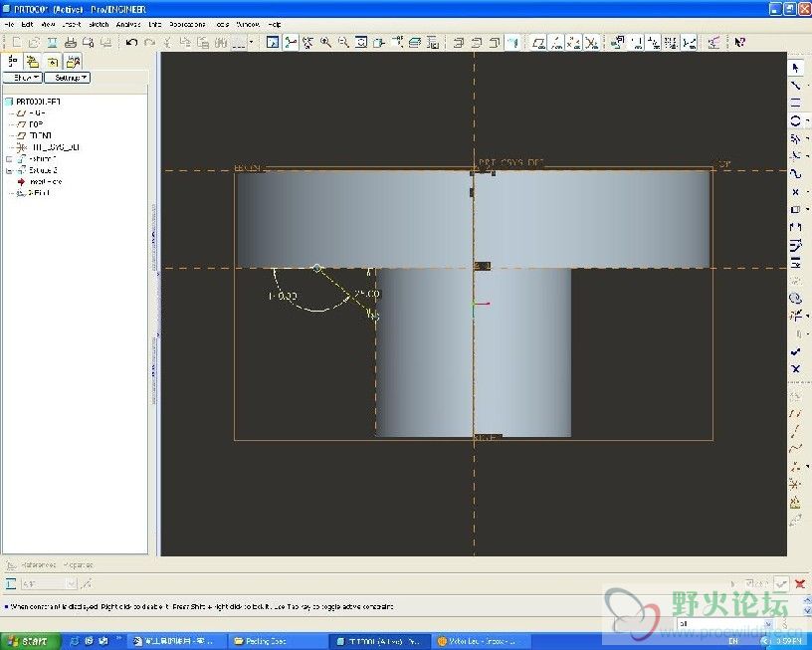Select PRT_CSYS_DEF in the model tree
812x650 pixels.
[49, 147]
